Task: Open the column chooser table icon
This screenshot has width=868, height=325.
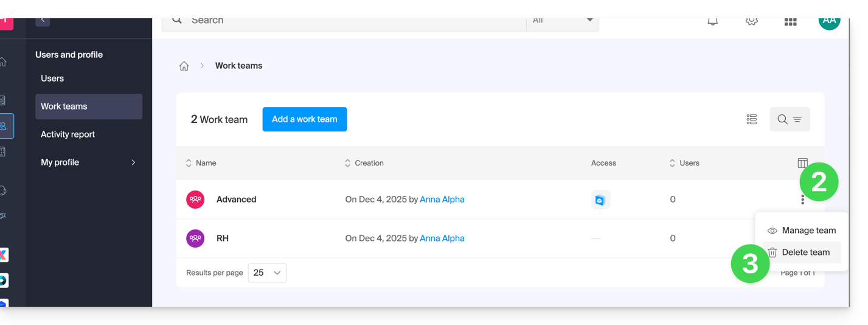Action: click(802, 163)
